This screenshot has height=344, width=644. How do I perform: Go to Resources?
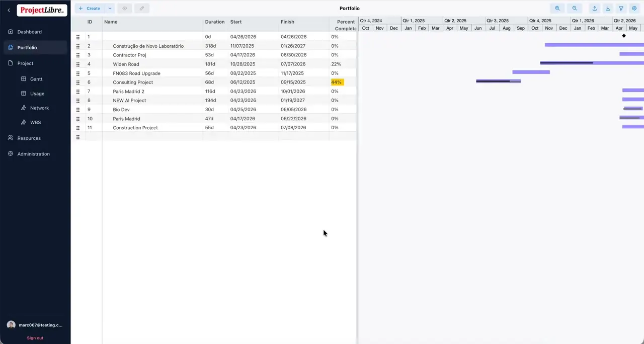(29, 138)
